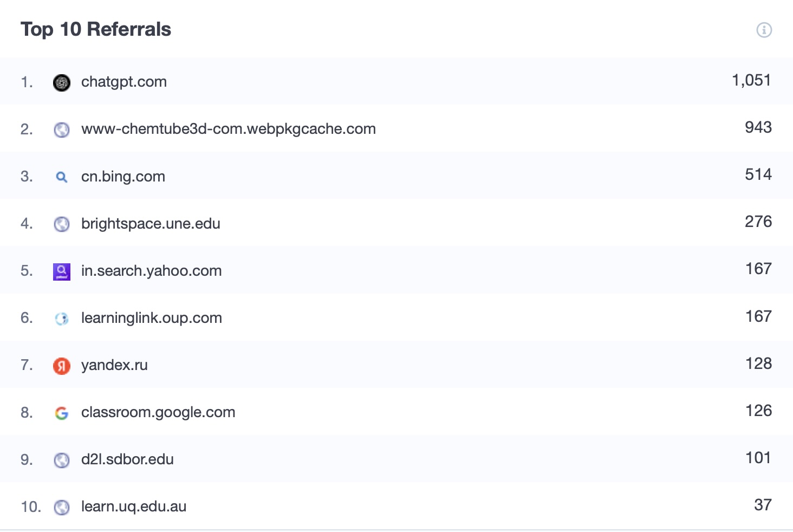The height and width of the screenshot is (532, 793).
Task: Click the 37 count value
Action: coord(763,505)
